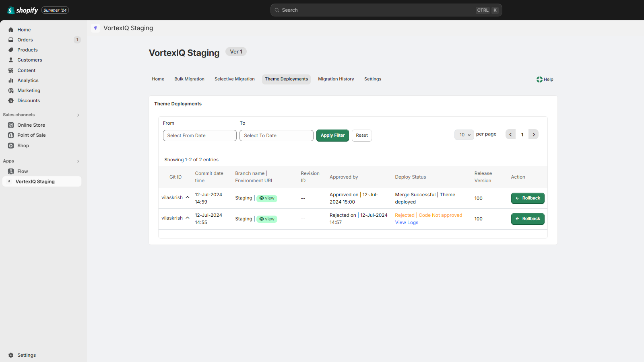
Task: Open the Flow app
Action: [x=22, y=171]
